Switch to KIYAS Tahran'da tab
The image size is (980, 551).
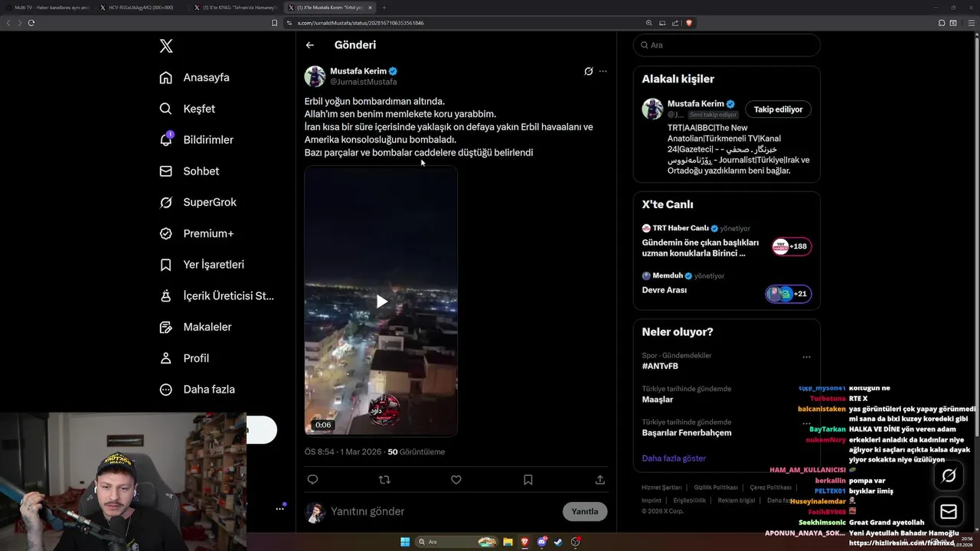pyautogui.click(x=235, y=8)
